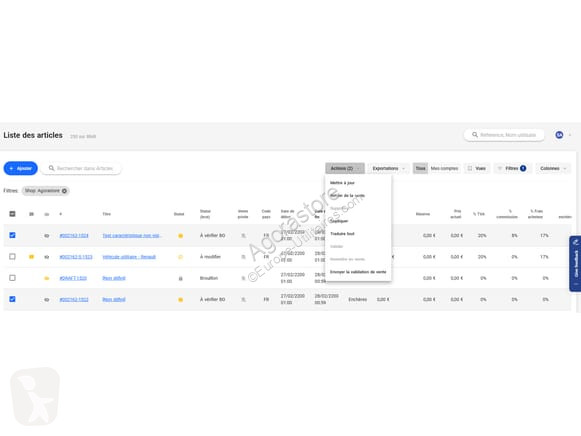The image size is (581, 436).
Task: Uncheck the first article row checkbox
Action: coord(12,235)
